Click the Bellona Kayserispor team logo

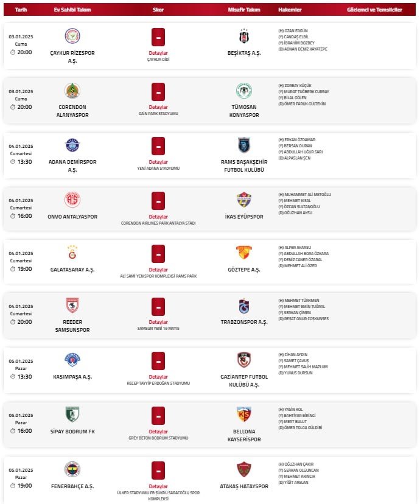(243, 415)
